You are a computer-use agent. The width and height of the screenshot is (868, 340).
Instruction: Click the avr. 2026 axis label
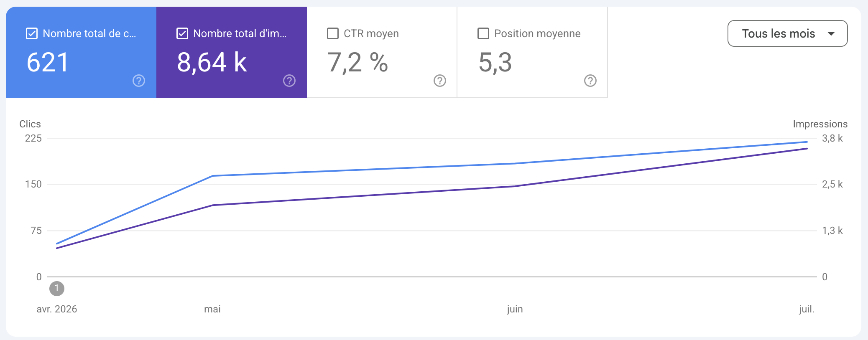tap(57, 309)
